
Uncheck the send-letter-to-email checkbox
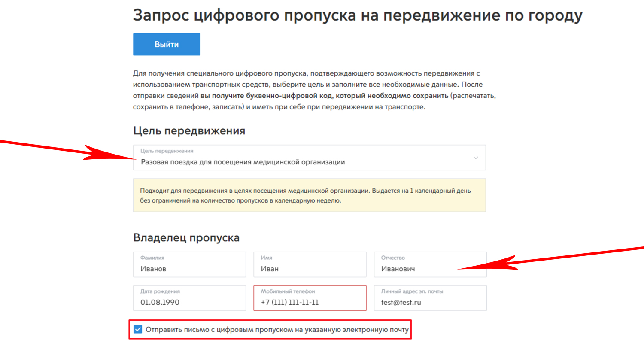tap(138, 329)
